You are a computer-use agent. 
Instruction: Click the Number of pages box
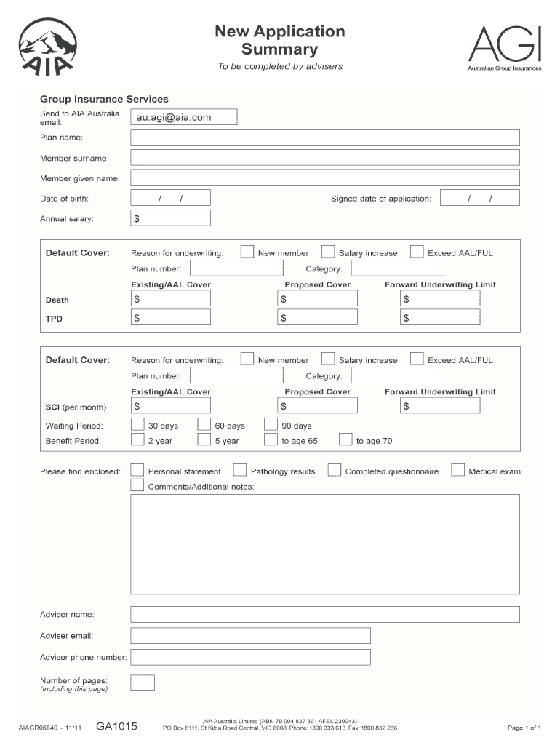143,682
